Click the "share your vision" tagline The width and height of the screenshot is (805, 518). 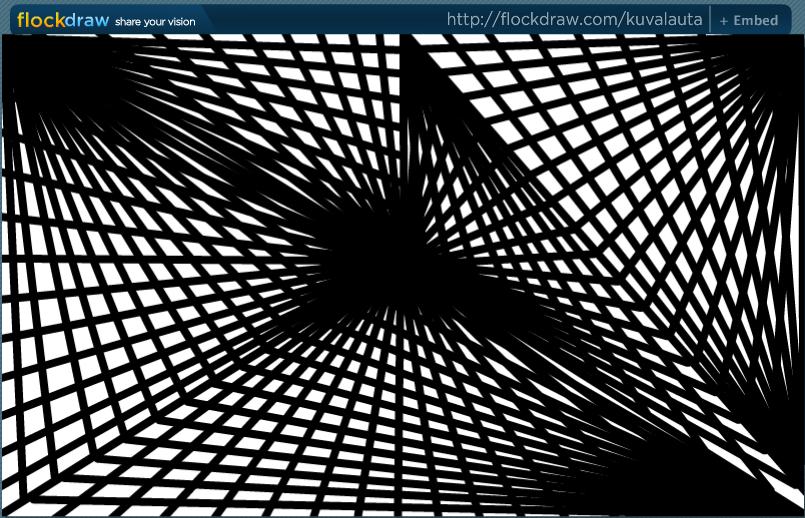(156, 21)
